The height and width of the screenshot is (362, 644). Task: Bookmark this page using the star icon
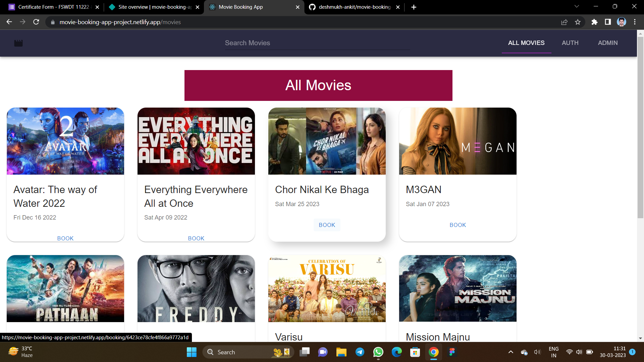[x=578, y=22]
